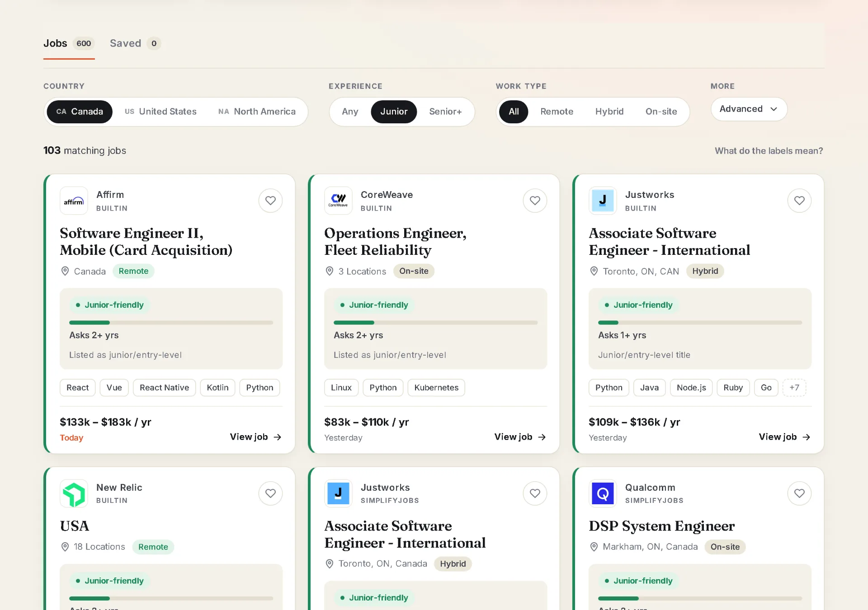Heart the Qualcomm DSP System Engineer job
Viewport: 868px width, 610px height.
point(799,493)
